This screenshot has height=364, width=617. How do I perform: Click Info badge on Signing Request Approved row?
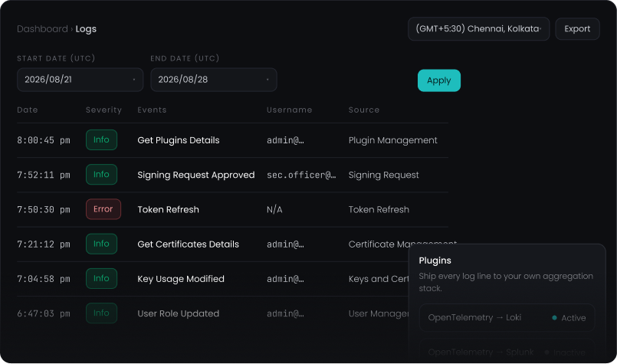pos(101,174)
